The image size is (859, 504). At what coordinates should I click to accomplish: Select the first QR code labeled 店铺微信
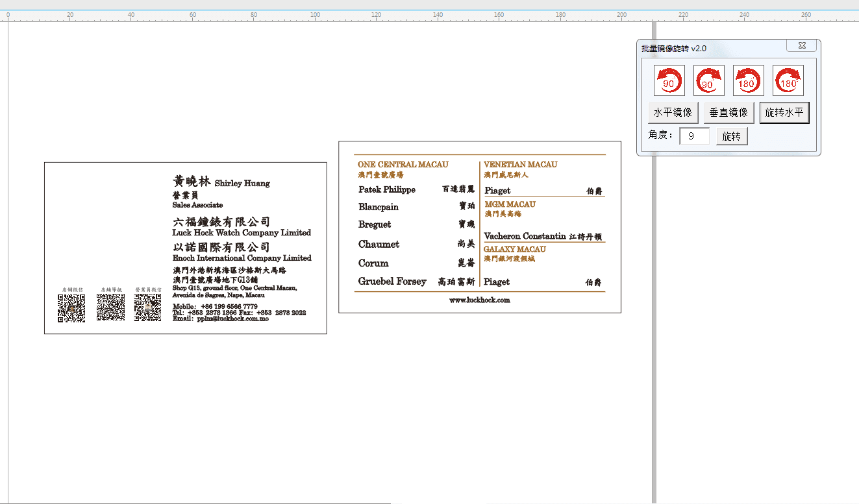tap(71, 308)
